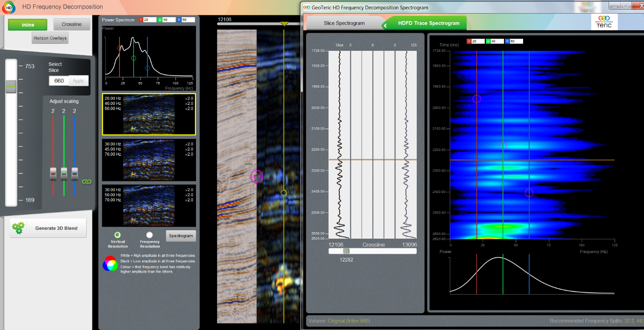Screen dimensions: 644x330
Task: Select the 30/50/70 Hz blend thumbnail
Action: coord(149,206)
